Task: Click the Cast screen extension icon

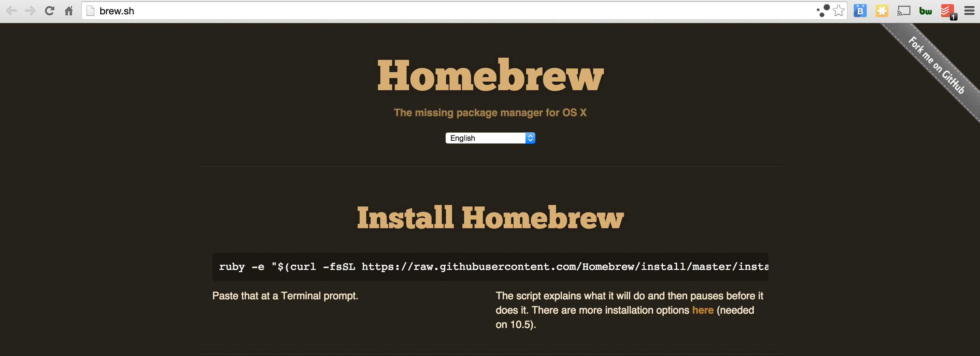Action: 904,11
